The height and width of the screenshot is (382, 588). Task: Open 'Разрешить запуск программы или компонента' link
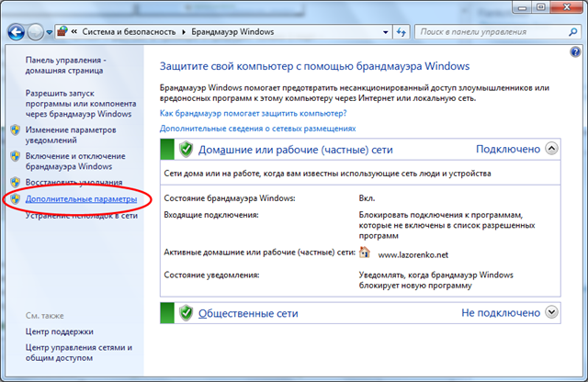tap(81, 104)
